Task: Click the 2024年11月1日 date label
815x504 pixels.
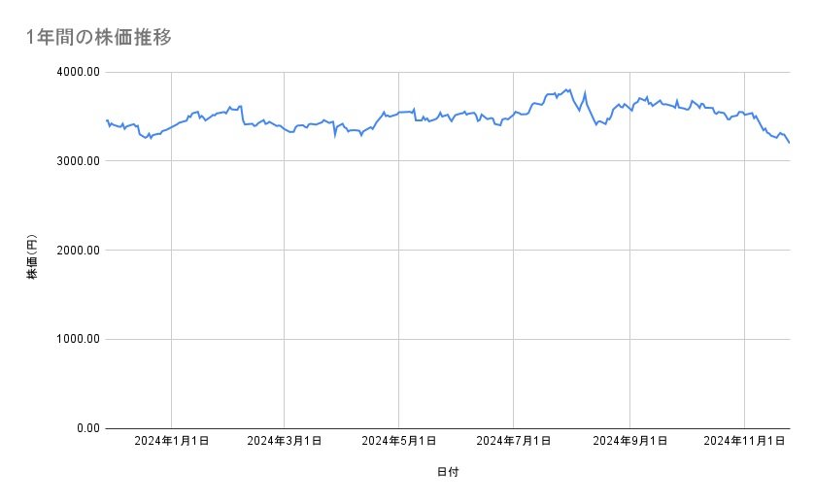Action: click(744, 442)
